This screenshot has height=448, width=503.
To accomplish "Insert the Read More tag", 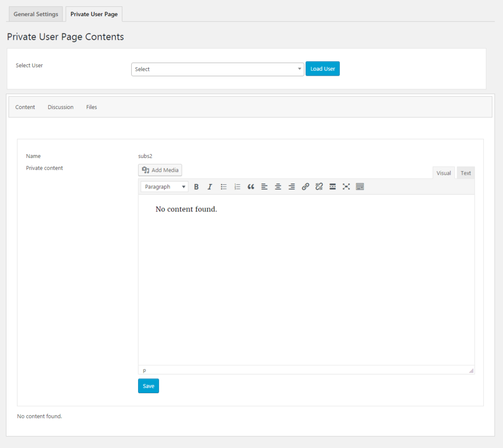I will pos(333,186).
